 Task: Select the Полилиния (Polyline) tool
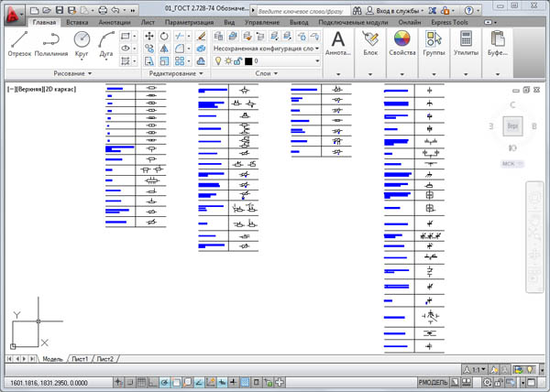[51, 44]
